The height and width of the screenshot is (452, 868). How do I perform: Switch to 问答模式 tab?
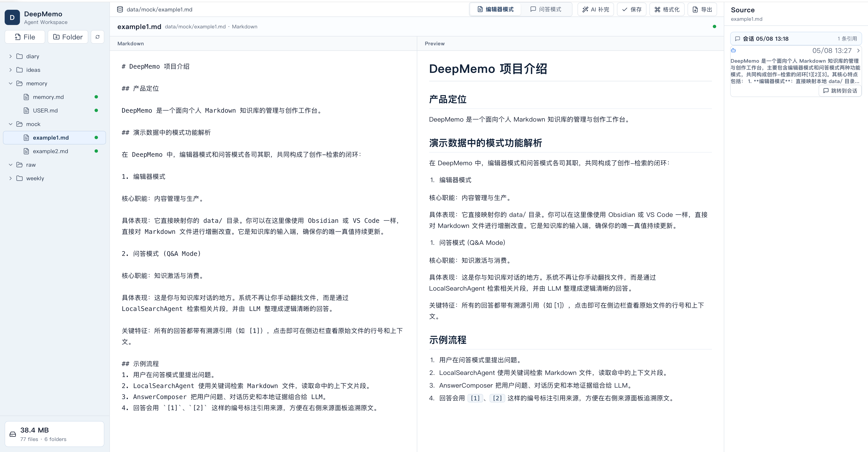point(546,9)
